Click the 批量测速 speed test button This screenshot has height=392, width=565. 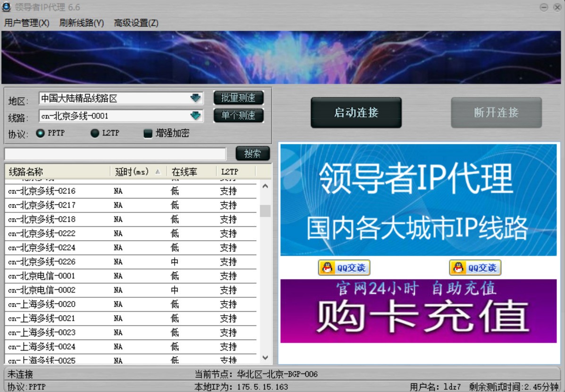coord(238,98)
